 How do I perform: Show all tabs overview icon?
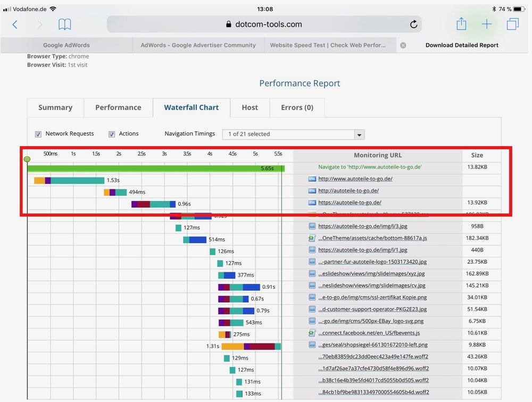pyautogui.click(x=512, y=24)
